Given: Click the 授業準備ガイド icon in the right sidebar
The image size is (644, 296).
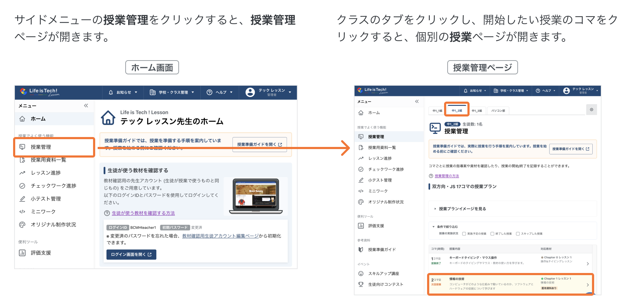Looking at the screenshot, I should (x=361, y=250).
